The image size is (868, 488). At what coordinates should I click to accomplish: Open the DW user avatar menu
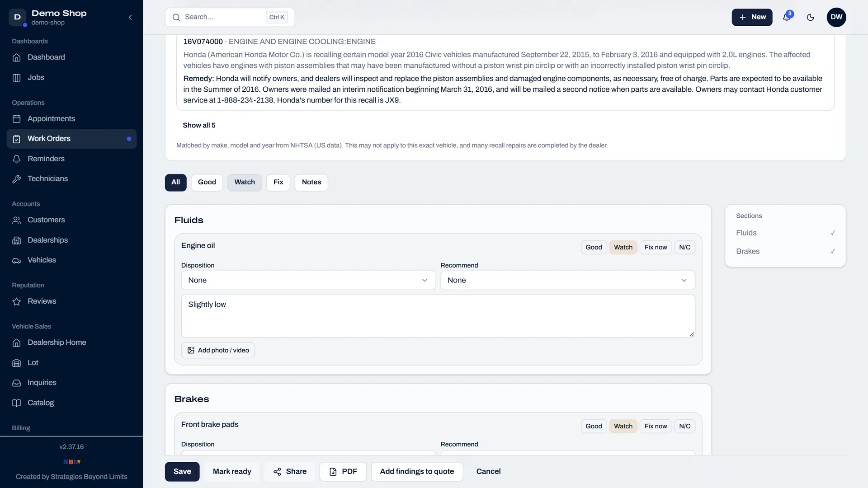pos(836,17)
